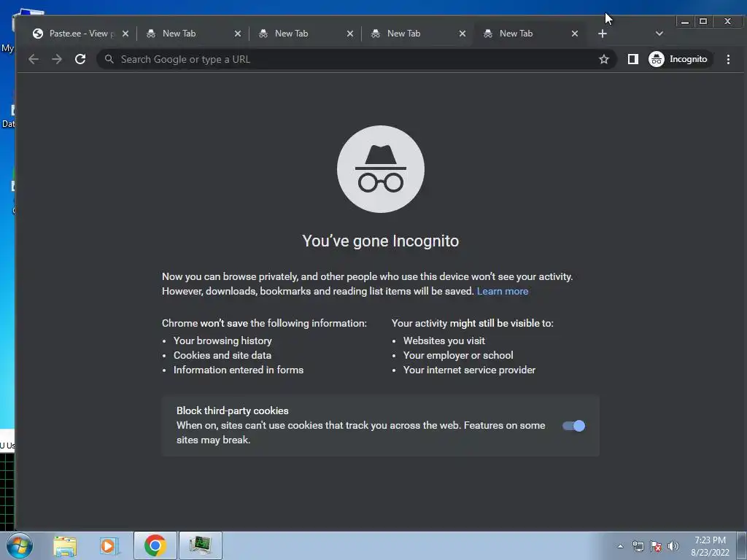
Task: Maximize the Chrome window
Action: 703,21
